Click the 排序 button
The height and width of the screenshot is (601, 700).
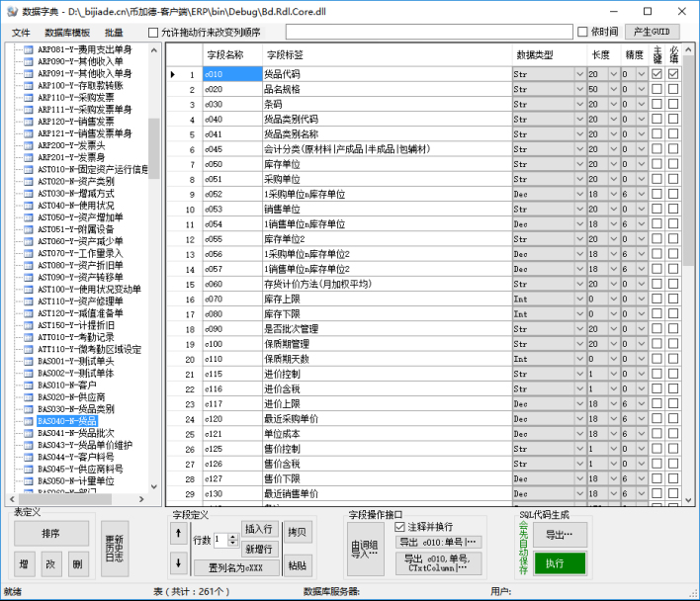coord(50,533)
